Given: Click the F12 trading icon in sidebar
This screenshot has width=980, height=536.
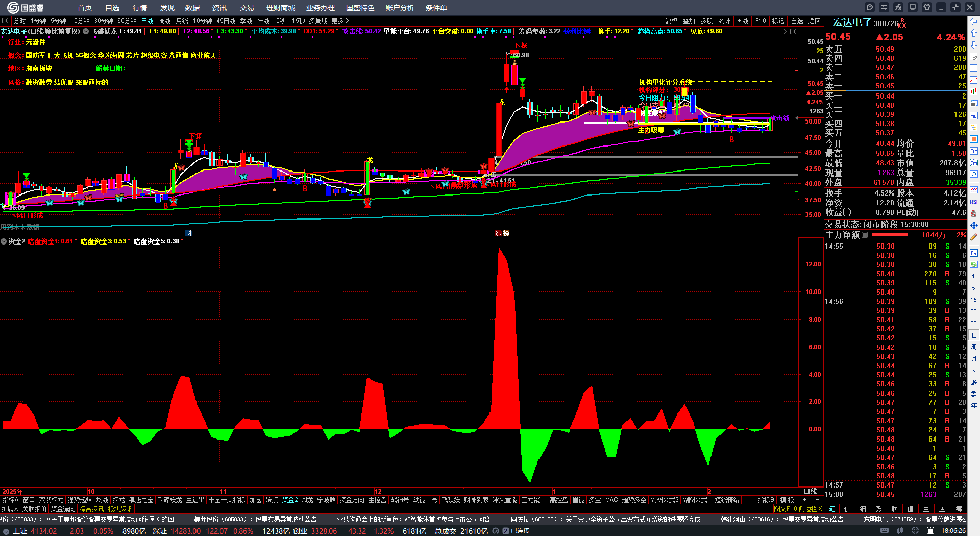Looking at the screenshot, I should tap(974, 151).
